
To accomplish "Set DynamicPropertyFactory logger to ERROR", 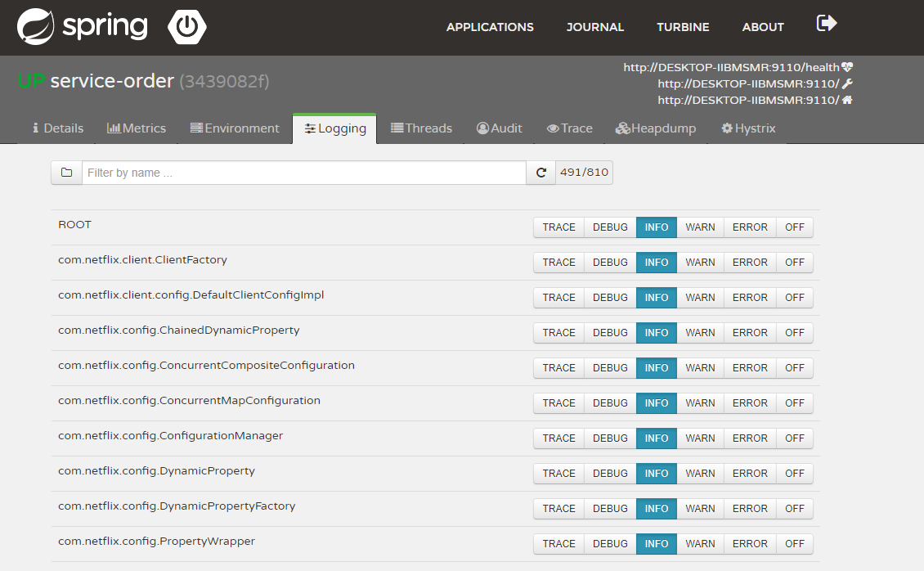I will click(749, 509).
